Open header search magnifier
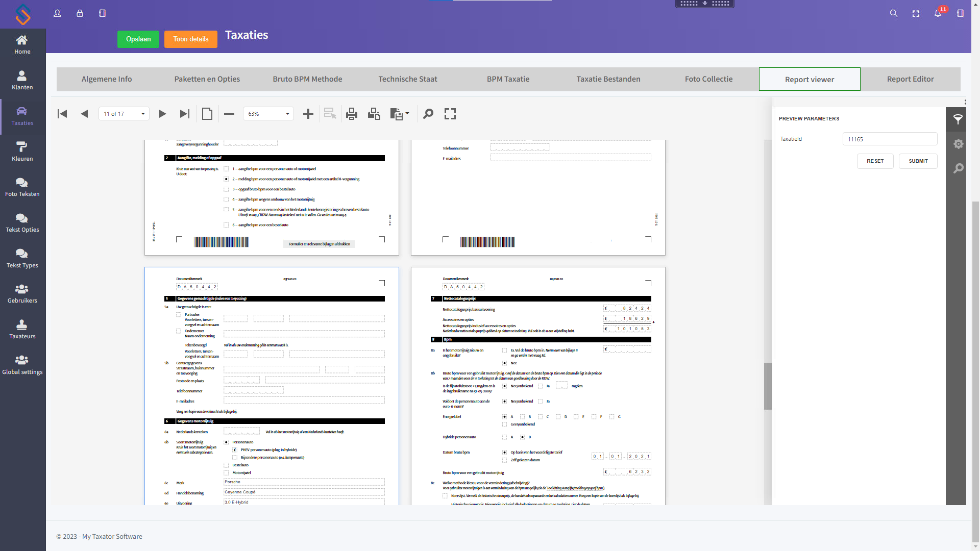 (x=894, y=13)
